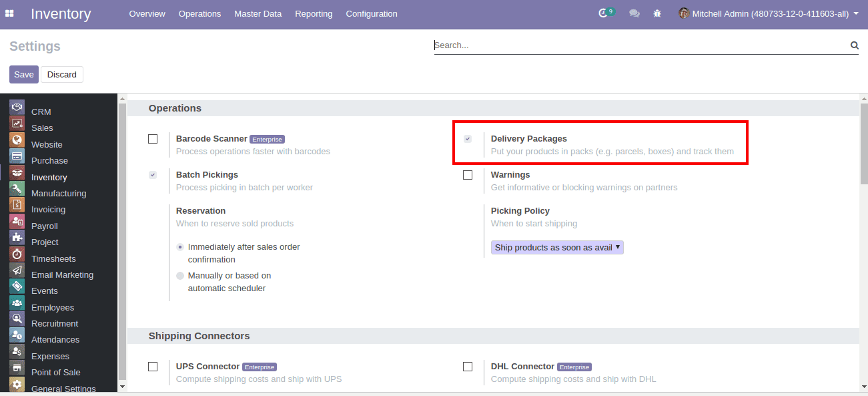The image size is (868, 396).
Task: Click the Project puzzle icon in sidebar
Action: 17,238
